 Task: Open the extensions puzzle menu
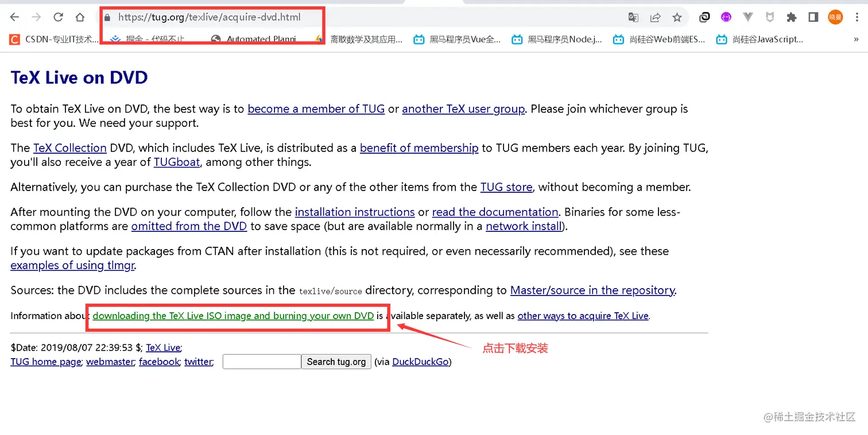[x=792, y=17]
